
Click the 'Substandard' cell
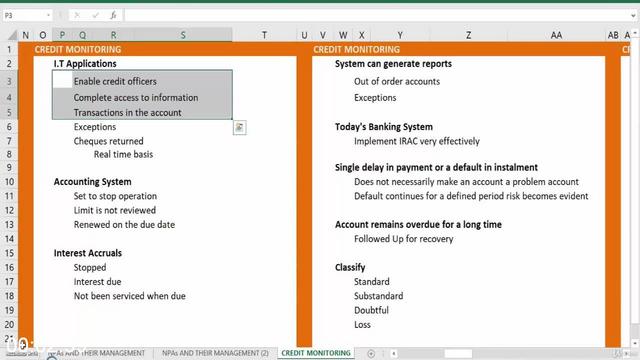378,296
